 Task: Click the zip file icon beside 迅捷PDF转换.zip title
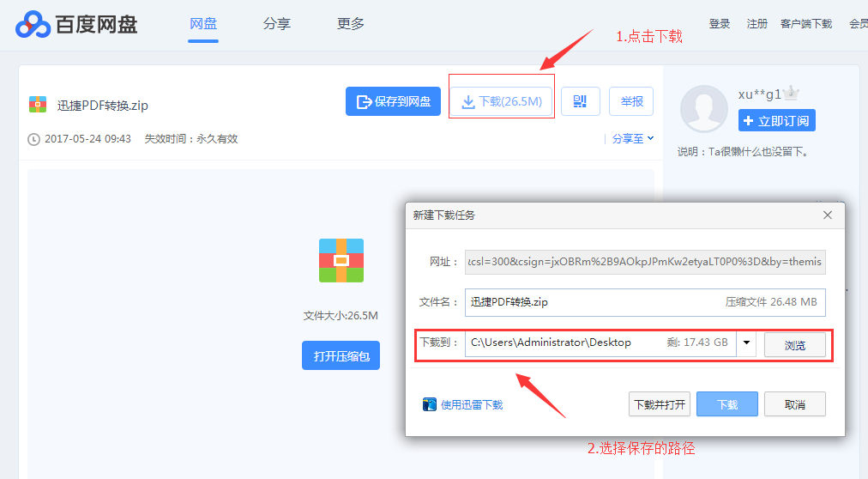tap(37, 105)
